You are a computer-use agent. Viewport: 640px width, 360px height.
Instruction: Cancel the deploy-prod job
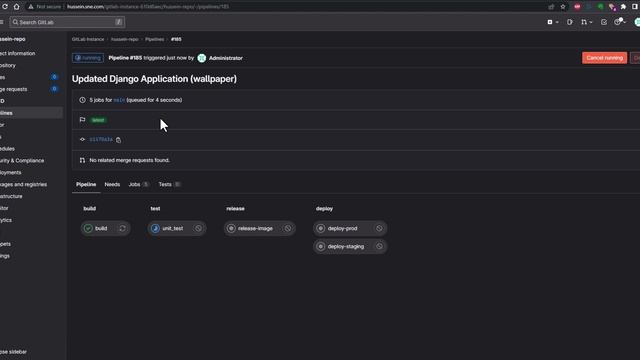click(379, 229)
